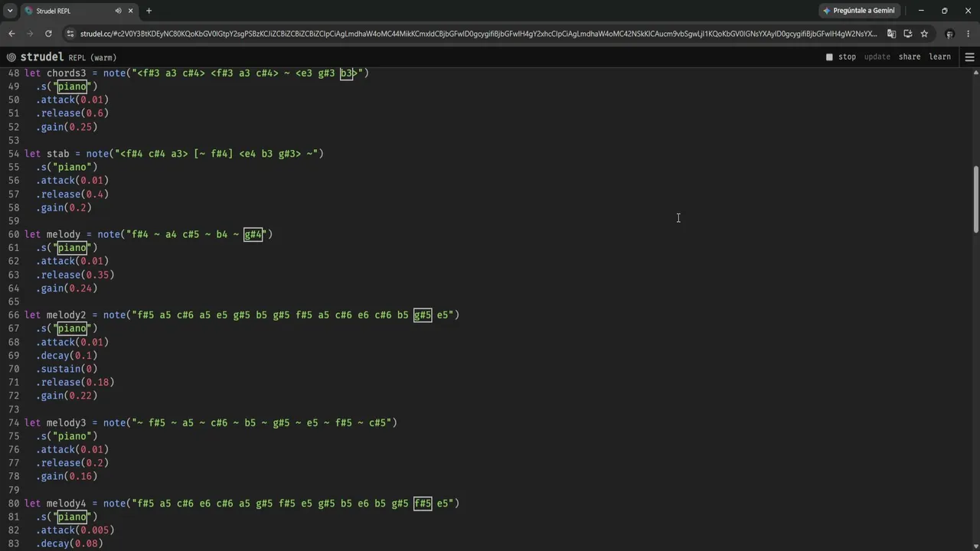
Task: Click .gain(0.24) on line 64
Action: pos(67,289)
